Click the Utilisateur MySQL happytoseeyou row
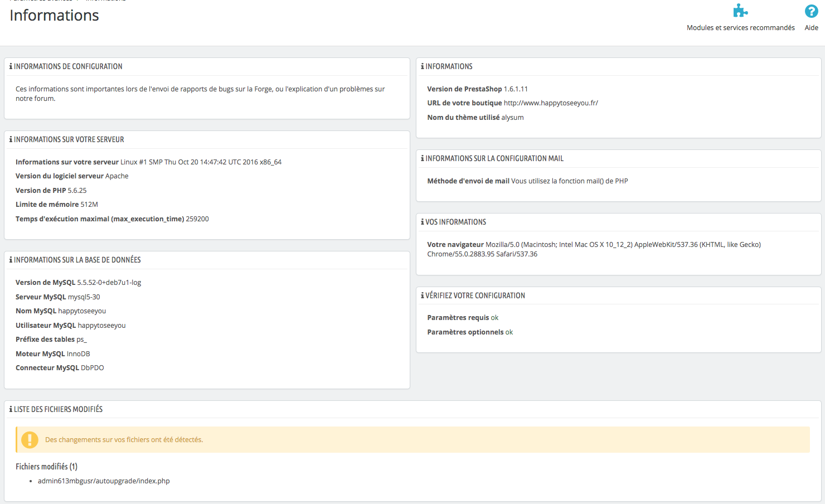Image resolution: width=825 pixels, height=504 pixels. coord(71,325)
